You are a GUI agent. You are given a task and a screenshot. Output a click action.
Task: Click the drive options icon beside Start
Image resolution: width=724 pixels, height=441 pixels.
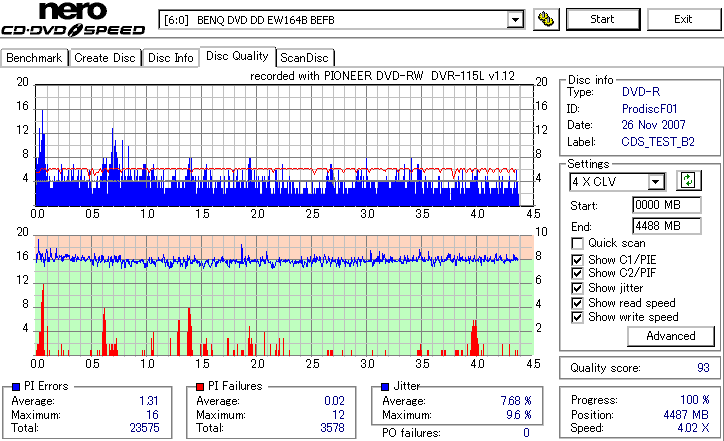click(546, 19)
